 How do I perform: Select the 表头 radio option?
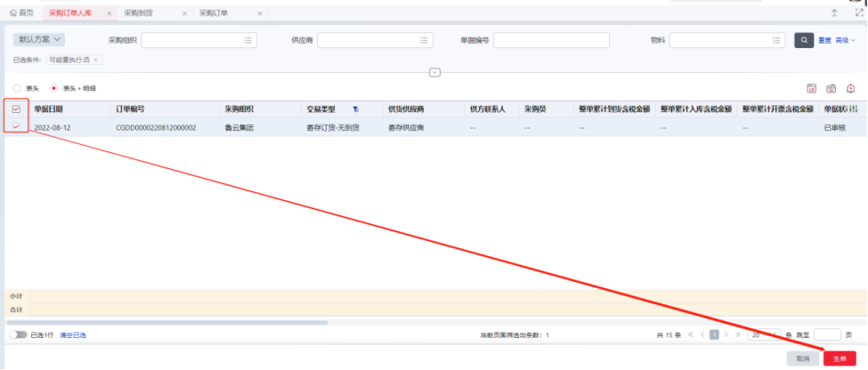17,88
